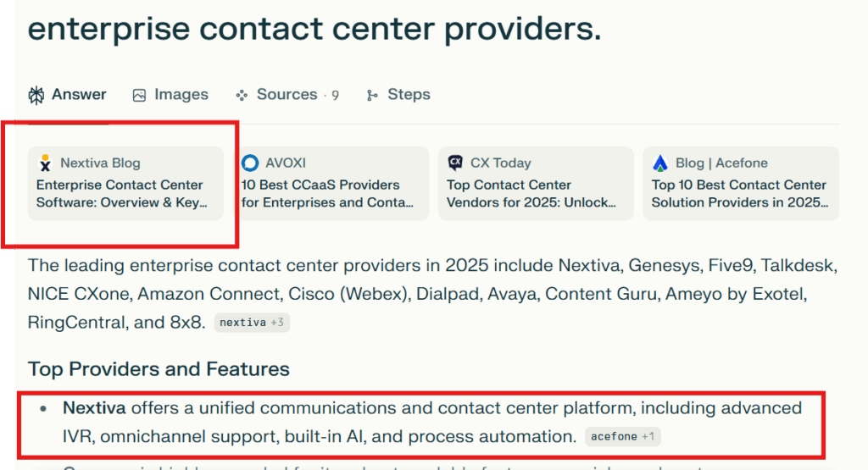Click the 'nextiva +3' citation chip
Viewport: 868px width, 470px height.
coord(252,323)
